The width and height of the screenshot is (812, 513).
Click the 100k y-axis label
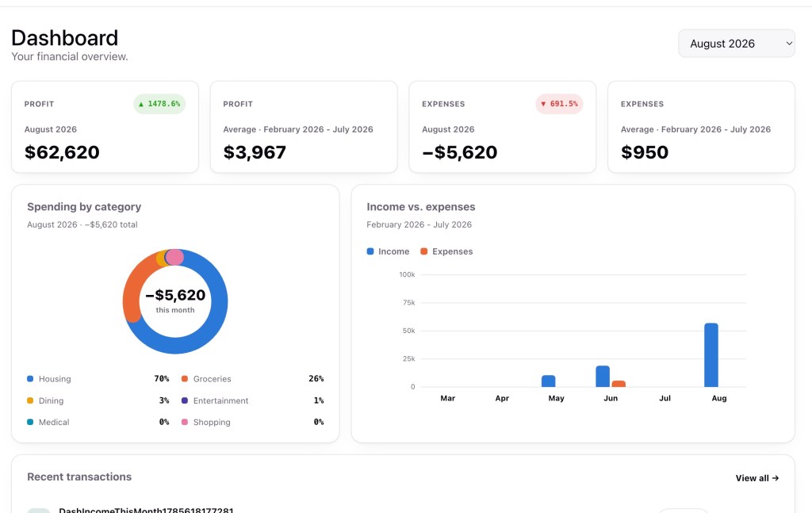coord(407,274)
